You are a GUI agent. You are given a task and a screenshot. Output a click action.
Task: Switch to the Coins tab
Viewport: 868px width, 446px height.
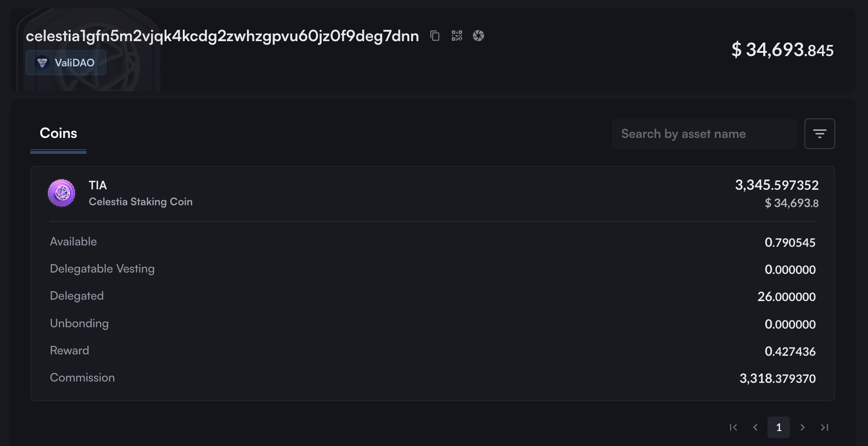coord(58,133)
